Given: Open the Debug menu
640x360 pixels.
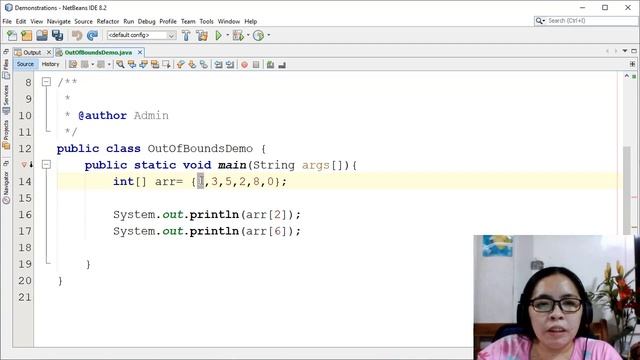Looking at the screenshot, I should pyautogui.click(x=147, y=21).
